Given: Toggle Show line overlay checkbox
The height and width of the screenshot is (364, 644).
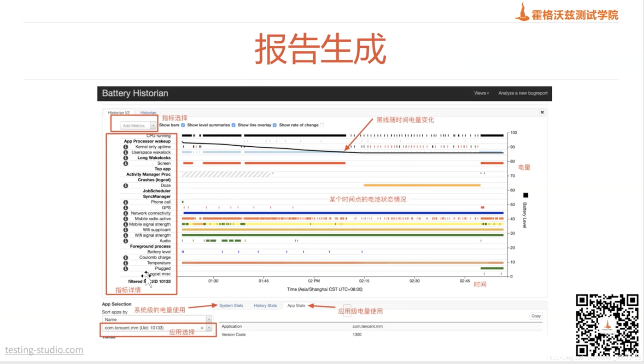Looking at the screenshot, I should 274,125.
